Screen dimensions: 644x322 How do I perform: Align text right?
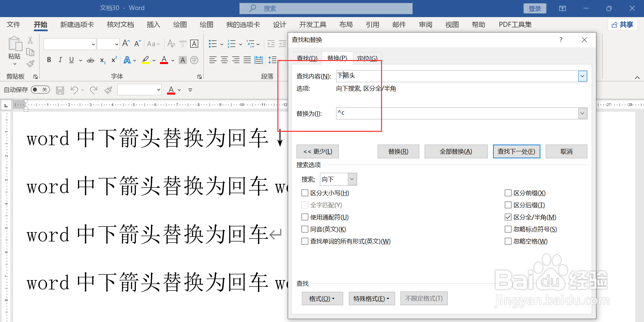tap(236, 60)
